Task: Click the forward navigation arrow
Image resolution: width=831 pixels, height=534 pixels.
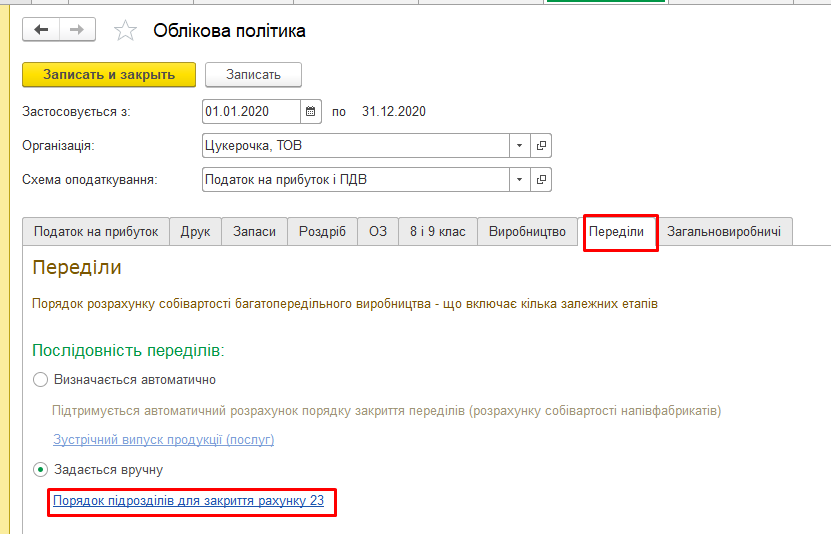Action: [x=77, y=30]
